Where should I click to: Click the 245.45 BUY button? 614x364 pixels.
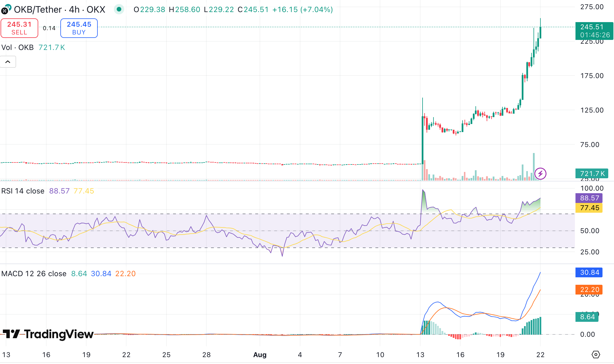(x=79, y=28)
